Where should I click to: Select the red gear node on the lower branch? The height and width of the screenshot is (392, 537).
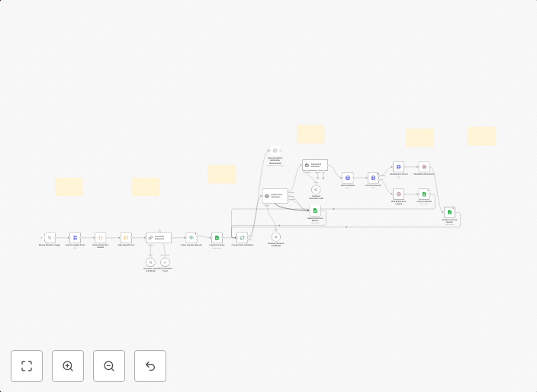[x=399, y=194]
